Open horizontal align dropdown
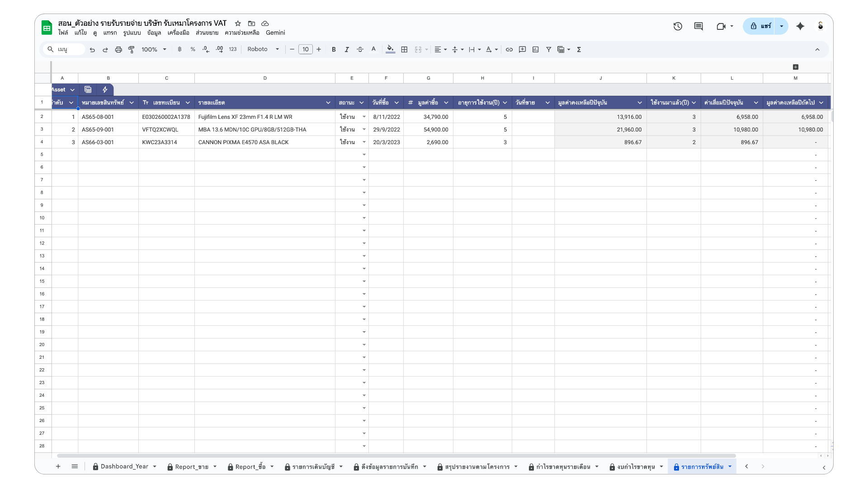 pos(440,49)
